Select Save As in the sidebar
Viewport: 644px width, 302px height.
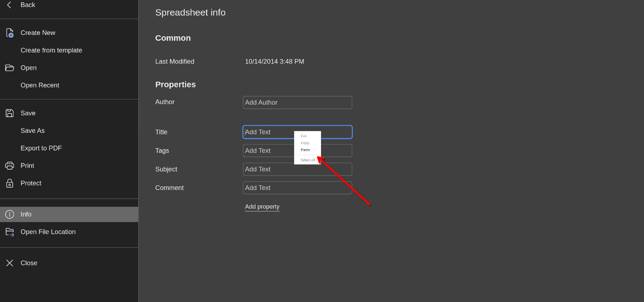pos(33,131)
